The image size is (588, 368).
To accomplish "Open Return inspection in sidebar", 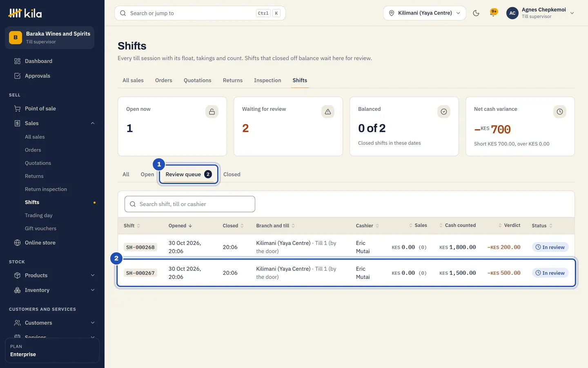I will tap(46, 189).
